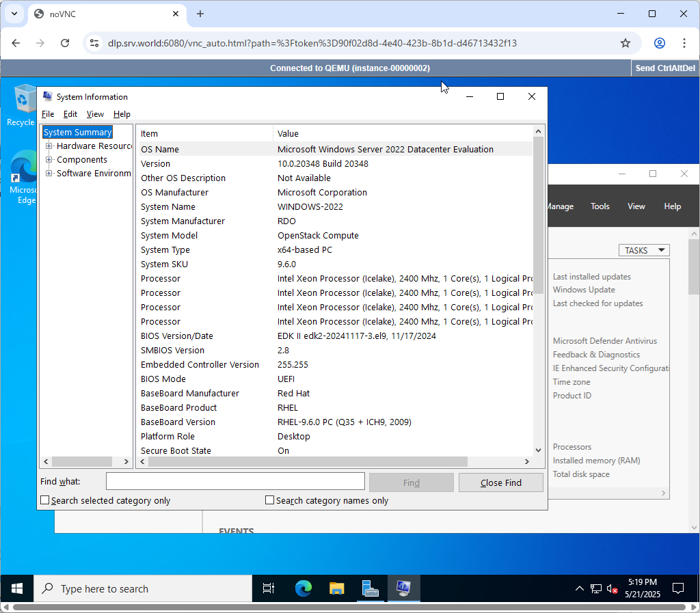This screenshot has height=613, width=700.
Task: Click the Close Find button
Action: [501, 482]
